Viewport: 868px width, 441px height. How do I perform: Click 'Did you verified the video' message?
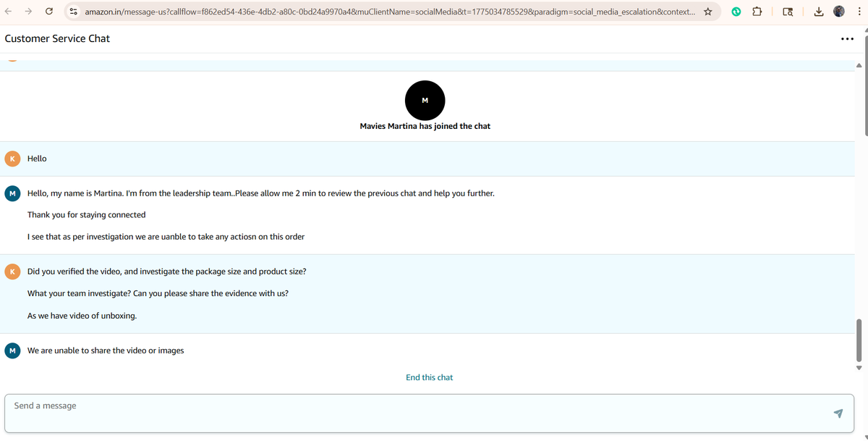pos(167,272)
